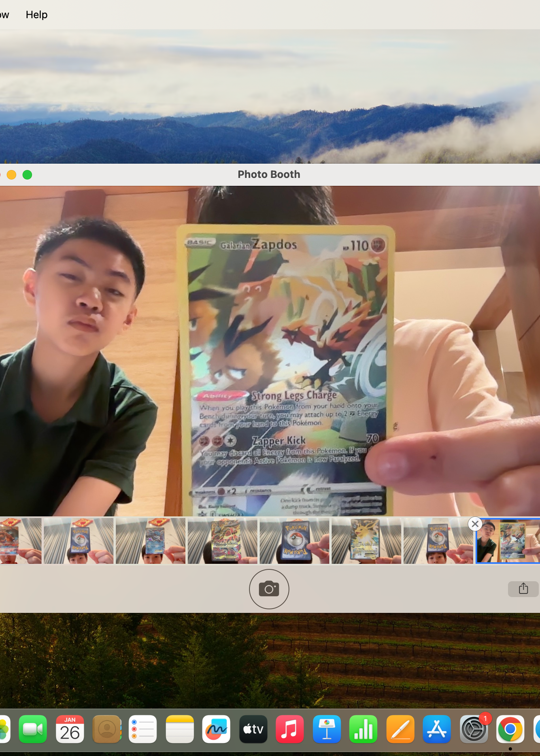The image size is (540, 756).
Task: Open Numbers spreadsheet app
Action: tap(363, 729)
